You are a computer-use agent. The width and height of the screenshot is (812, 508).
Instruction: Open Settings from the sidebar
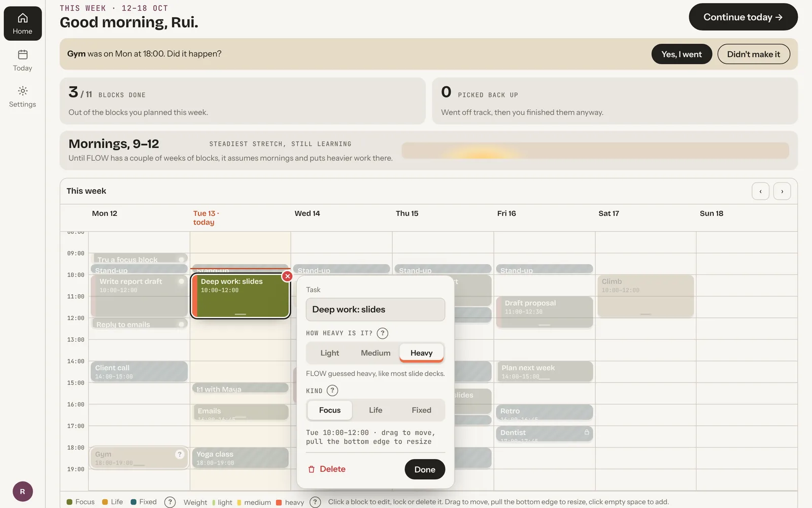click(x=22, y=97)
